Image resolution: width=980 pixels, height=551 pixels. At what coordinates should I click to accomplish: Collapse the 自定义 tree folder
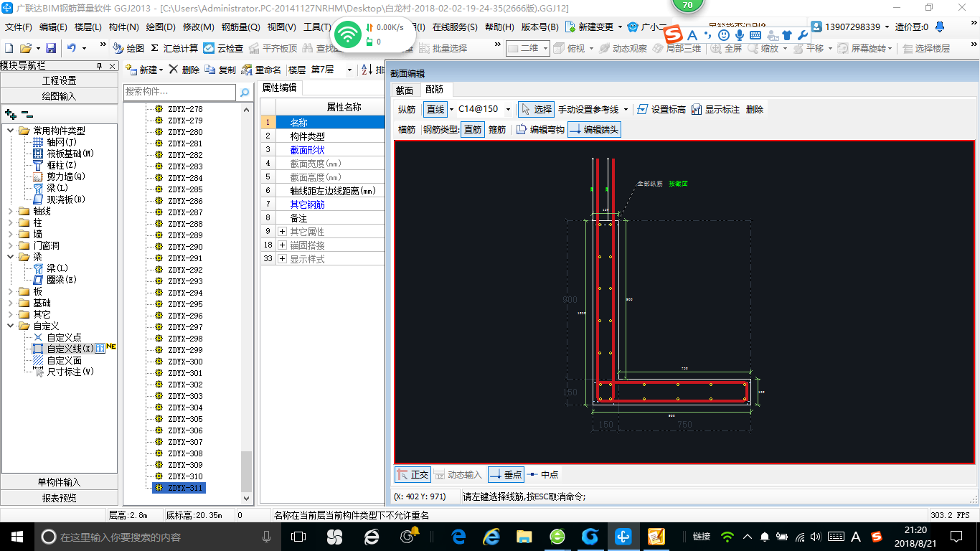pyautogui.click(x=11, y=326)
